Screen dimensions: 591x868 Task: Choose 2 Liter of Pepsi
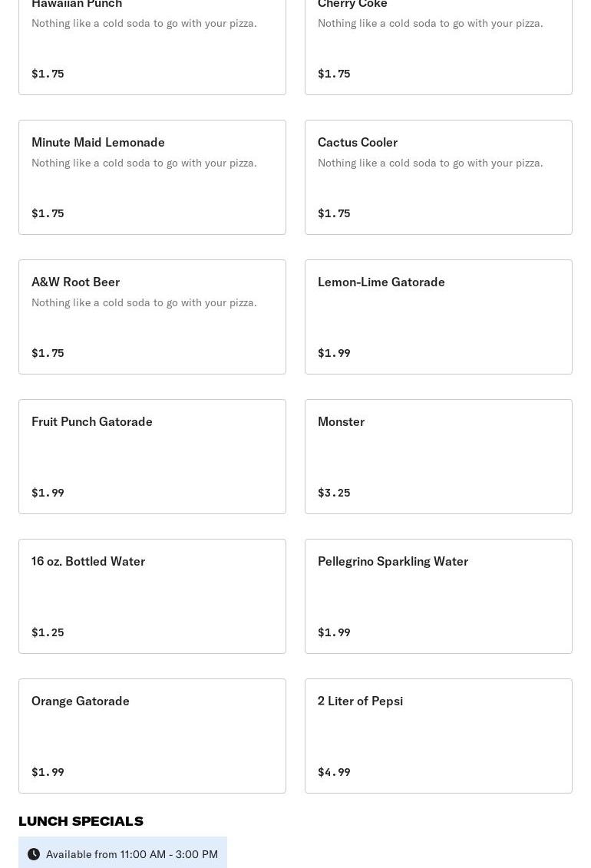click(438, 736)
